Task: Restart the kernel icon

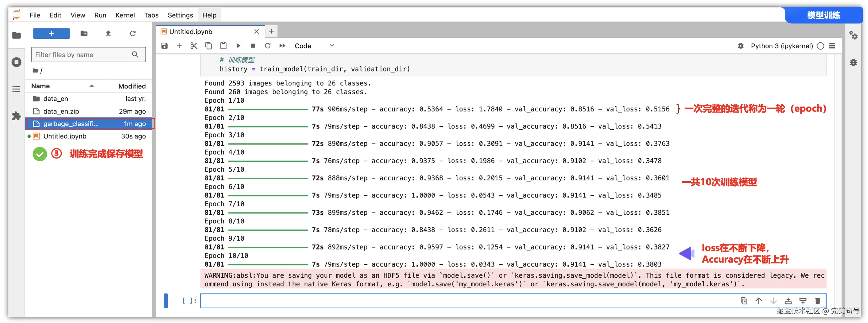Action: [268, 46]
